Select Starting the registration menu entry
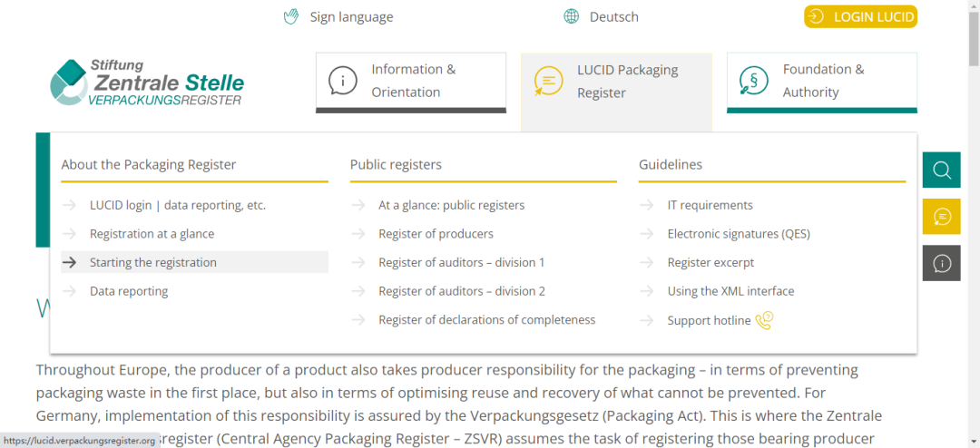The image size is (980, 448). point(152,262)
